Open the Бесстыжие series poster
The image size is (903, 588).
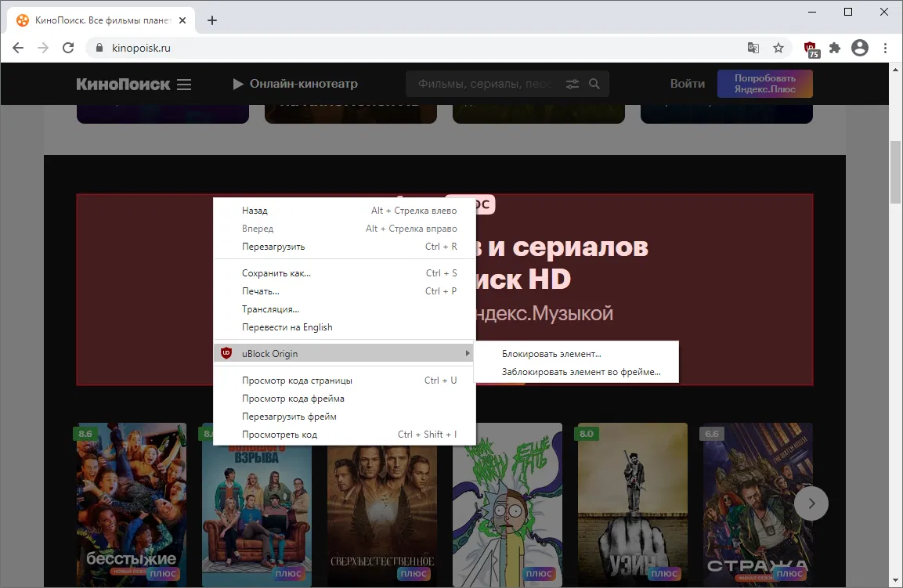[x=132, y=505]
